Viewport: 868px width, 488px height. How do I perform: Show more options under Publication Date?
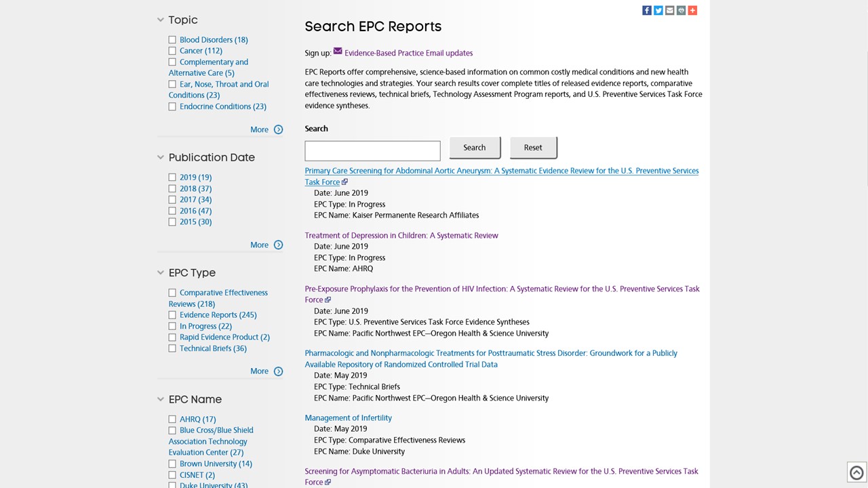267,245
